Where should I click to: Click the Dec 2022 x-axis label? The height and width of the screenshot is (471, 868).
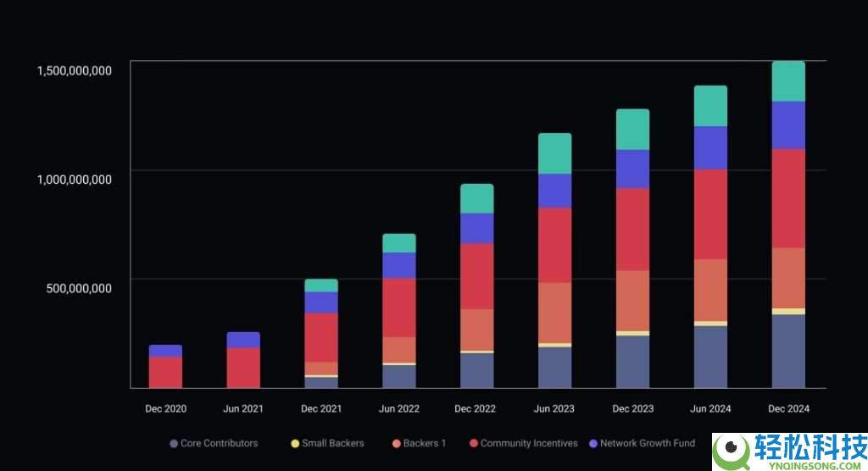coord(475,409)
